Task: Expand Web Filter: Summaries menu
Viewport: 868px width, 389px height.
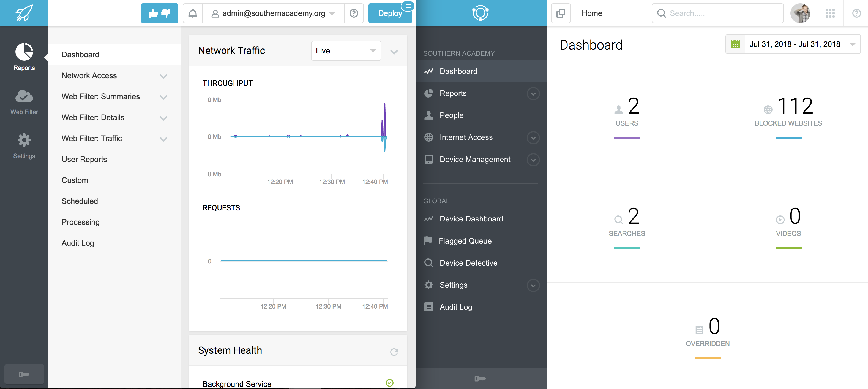Action: click(163, 97)
